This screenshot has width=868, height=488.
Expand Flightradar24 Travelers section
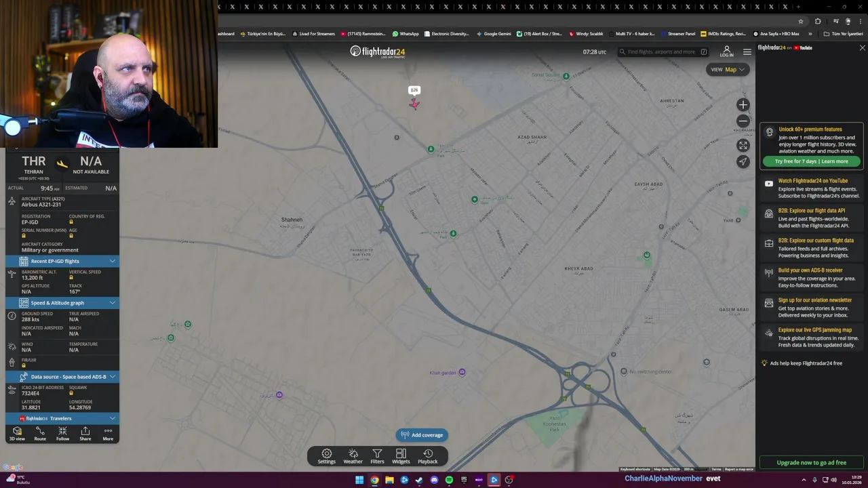[62, 418]
